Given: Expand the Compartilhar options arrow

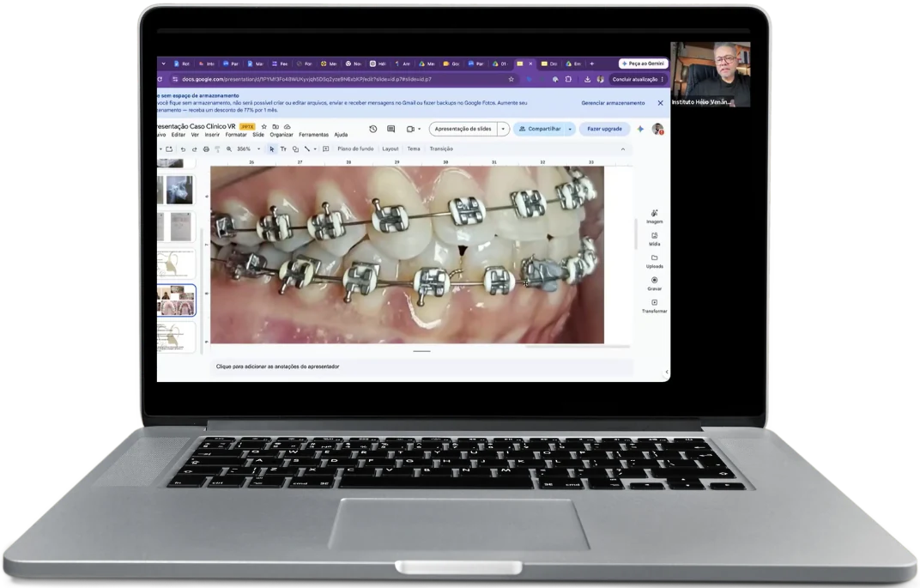Looking at the screenshot, I should pos(570,129).
